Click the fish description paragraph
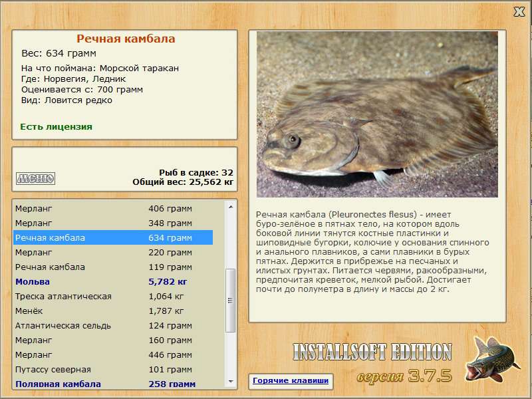The height and width of the screenshot is (399, 532). tap(372, 252)
